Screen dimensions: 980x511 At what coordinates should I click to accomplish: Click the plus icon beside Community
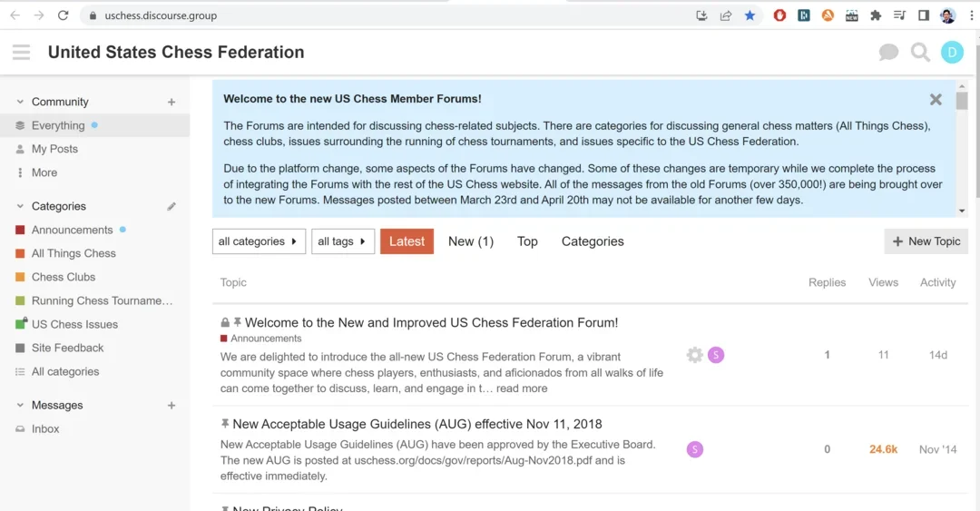171,103
